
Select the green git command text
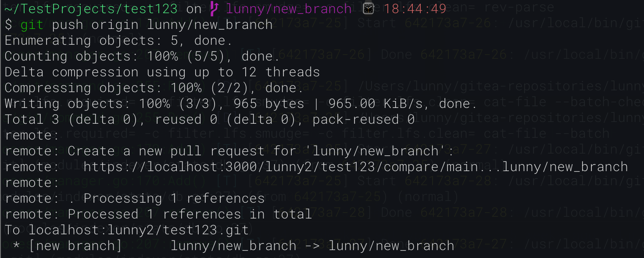tap(31, 24)
